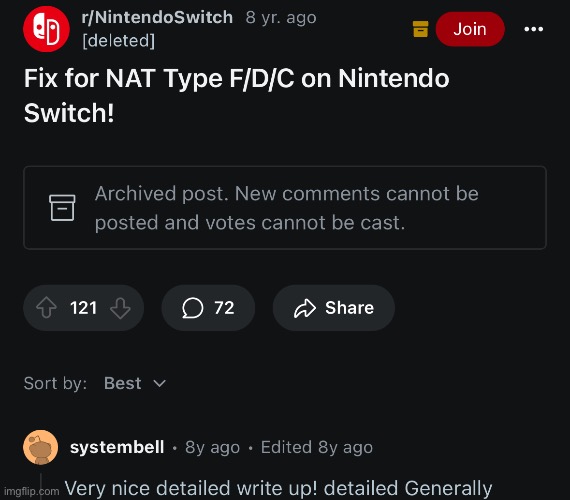This screenshot has width=570, height=500.
Task: Click the chevron next to Best
Action: coord(160,383)
